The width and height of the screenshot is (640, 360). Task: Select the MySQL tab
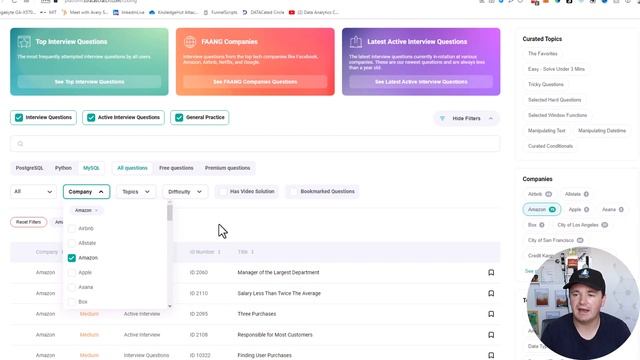point(91,168)
